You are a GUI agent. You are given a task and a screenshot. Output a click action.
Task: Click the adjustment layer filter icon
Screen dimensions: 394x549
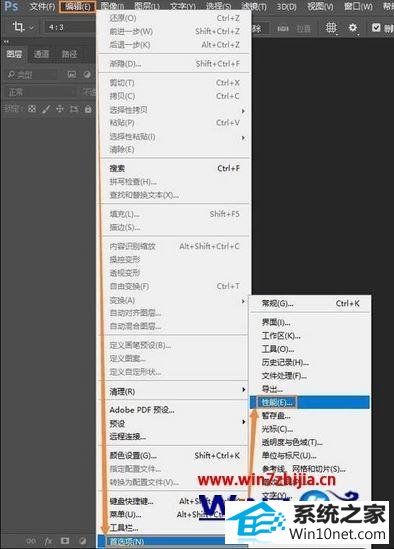87,75
